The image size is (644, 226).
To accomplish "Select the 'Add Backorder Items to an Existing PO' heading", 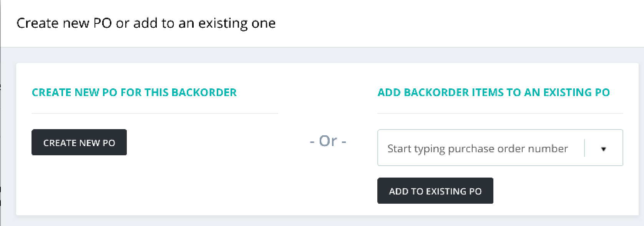I will coord(493,93).
